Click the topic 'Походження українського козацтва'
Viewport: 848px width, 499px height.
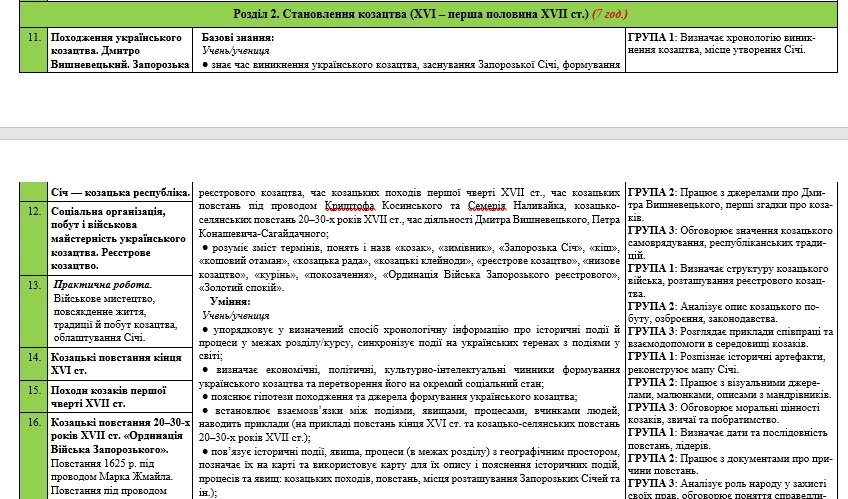point(116,44)
